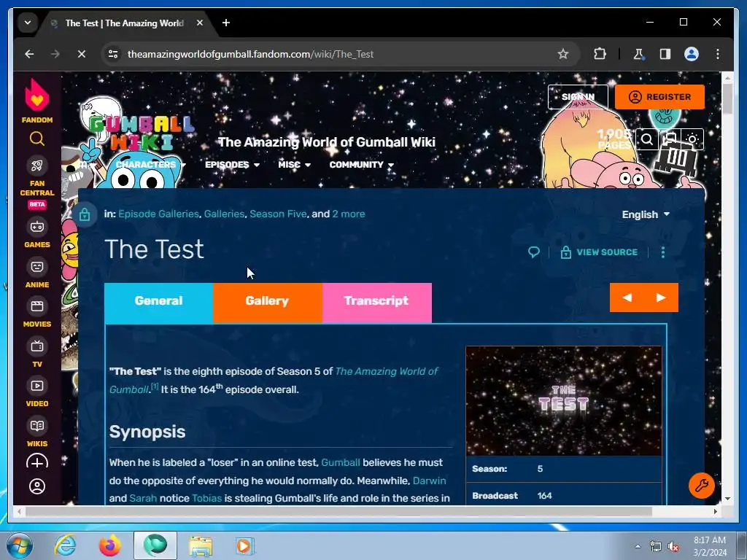Open the orange admin wrench tool
The width and height of the screenshot is (747, 560).
(x=701, y=486)
